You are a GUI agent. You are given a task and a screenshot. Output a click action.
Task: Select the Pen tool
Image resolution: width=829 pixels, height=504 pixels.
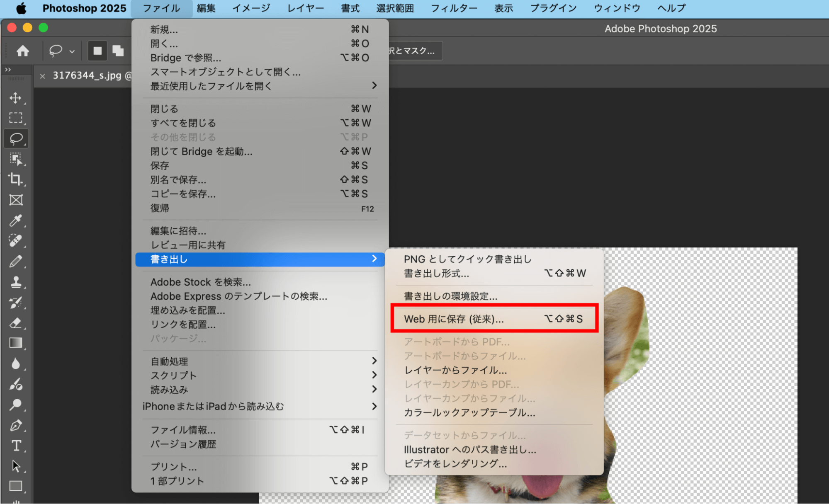16,425
